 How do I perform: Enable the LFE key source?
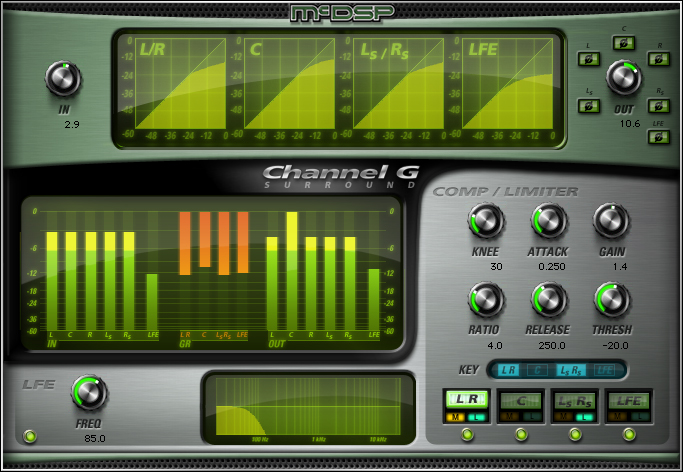click(605, 370)
